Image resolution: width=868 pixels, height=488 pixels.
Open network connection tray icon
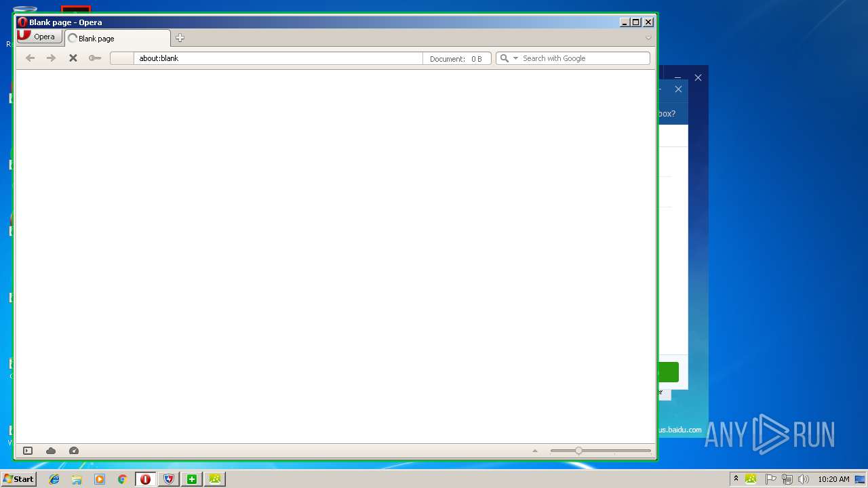787,479
